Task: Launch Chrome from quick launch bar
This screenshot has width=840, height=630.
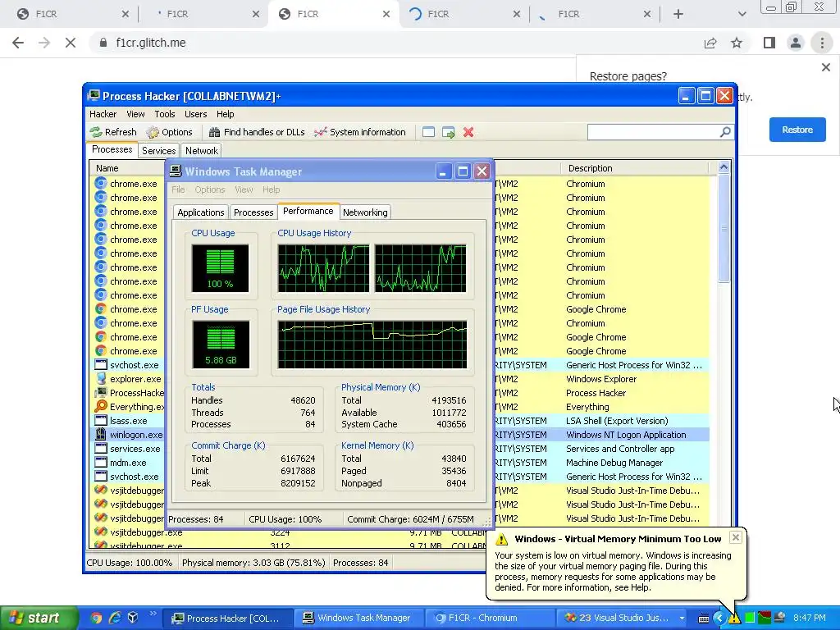Action: pos(97,619)
